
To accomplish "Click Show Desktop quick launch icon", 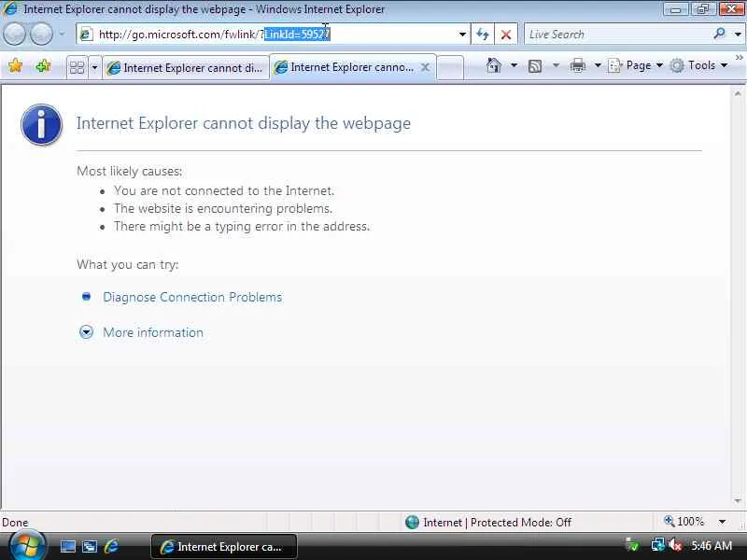I will [67, 546].
